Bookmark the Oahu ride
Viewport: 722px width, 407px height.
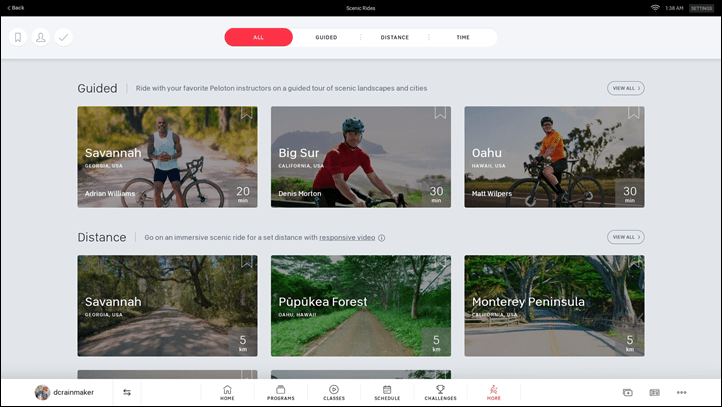633,113
